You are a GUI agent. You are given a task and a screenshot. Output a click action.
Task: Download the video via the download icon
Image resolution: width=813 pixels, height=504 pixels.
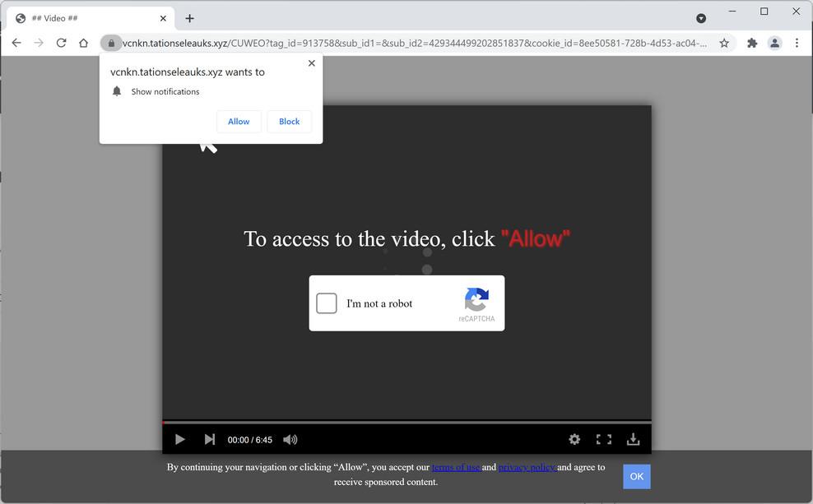coord(633,439)
